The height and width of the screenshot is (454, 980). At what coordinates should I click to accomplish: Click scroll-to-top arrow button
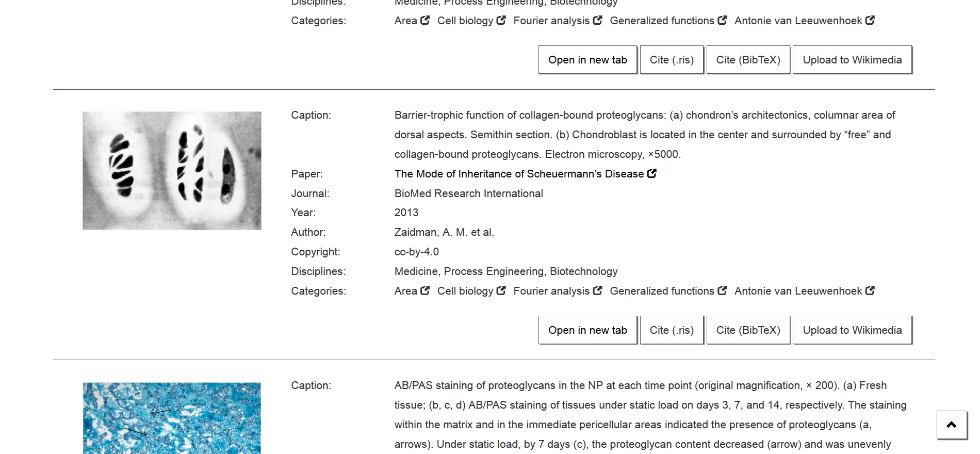point(952,425)
